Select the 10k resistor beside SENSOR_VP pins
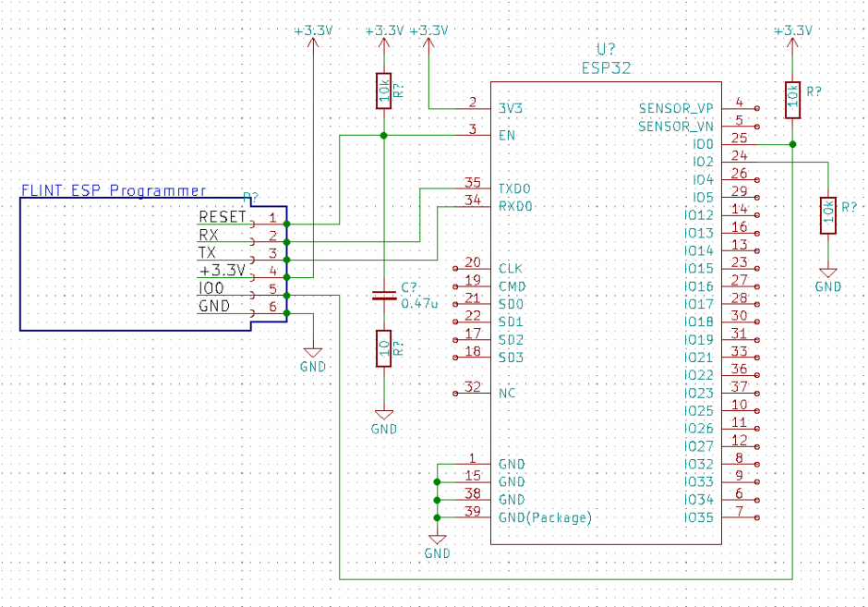Viewport: 868px width, 607px height. tap(792, 102)
